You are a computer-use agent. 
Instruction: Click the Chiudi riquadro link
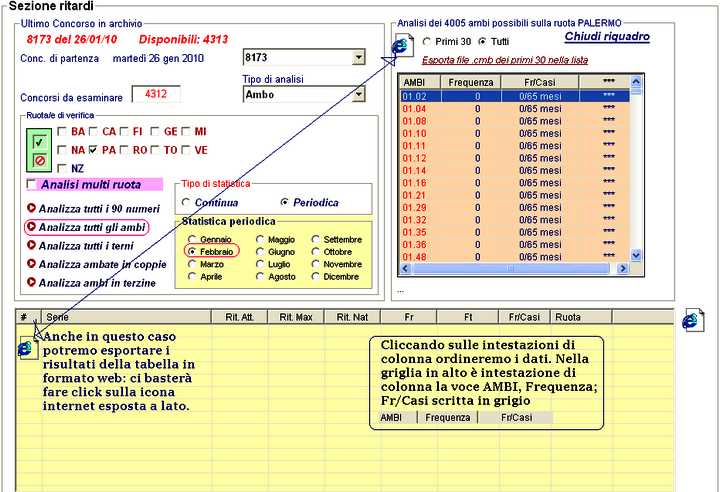tap(607, 37)
